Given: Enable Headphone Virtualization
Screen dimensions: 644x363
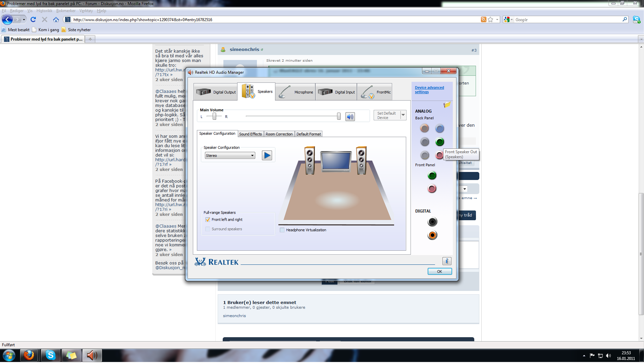Looking at the screenshot, I should point(282,230).
